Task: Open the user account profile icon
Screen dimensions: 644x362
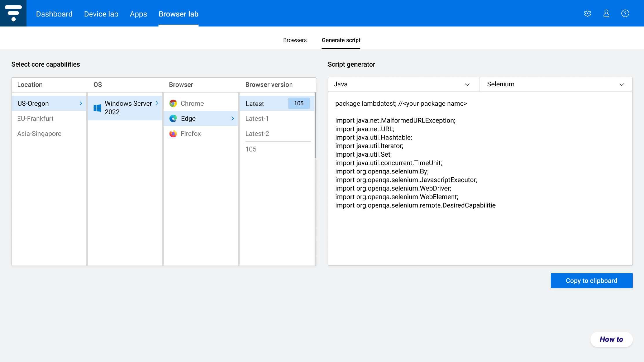Action: pos(606,13)
